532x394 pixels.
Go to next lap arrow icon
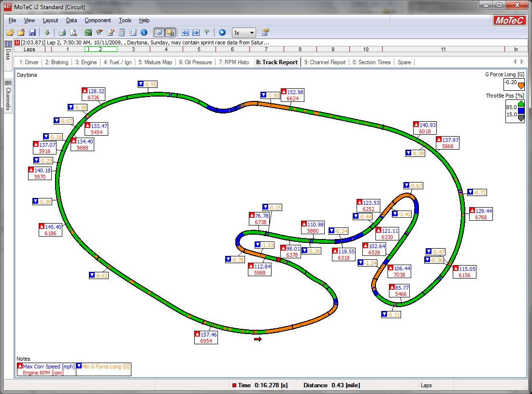pyautogui.click(x=196, y=32)
